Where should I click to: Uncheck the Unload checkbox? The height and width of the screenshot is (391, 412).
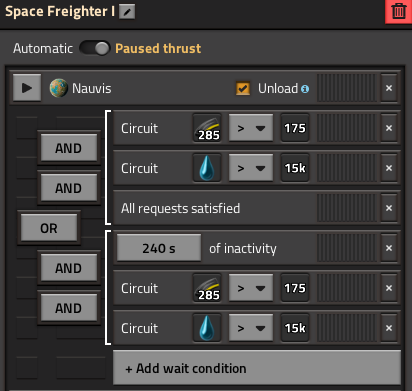pyautogui.click(x=243, y=88)
